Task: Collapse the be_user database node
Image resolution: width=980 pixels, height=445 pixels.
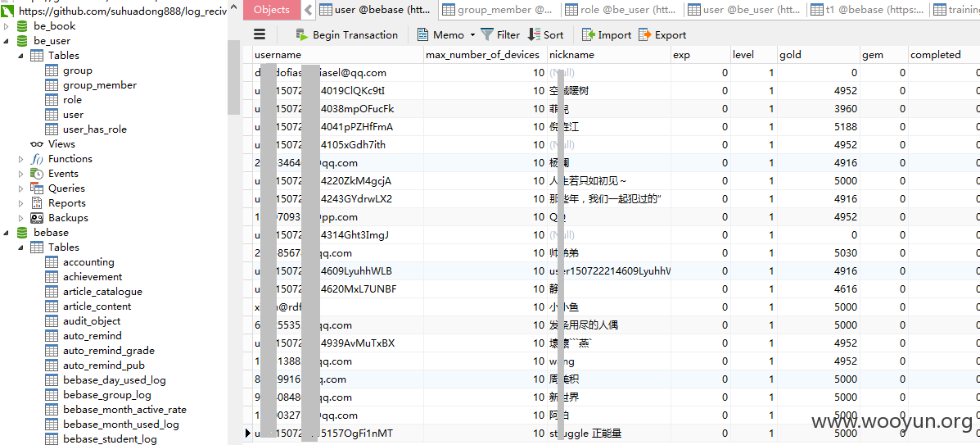Action: tap(7, 41)
